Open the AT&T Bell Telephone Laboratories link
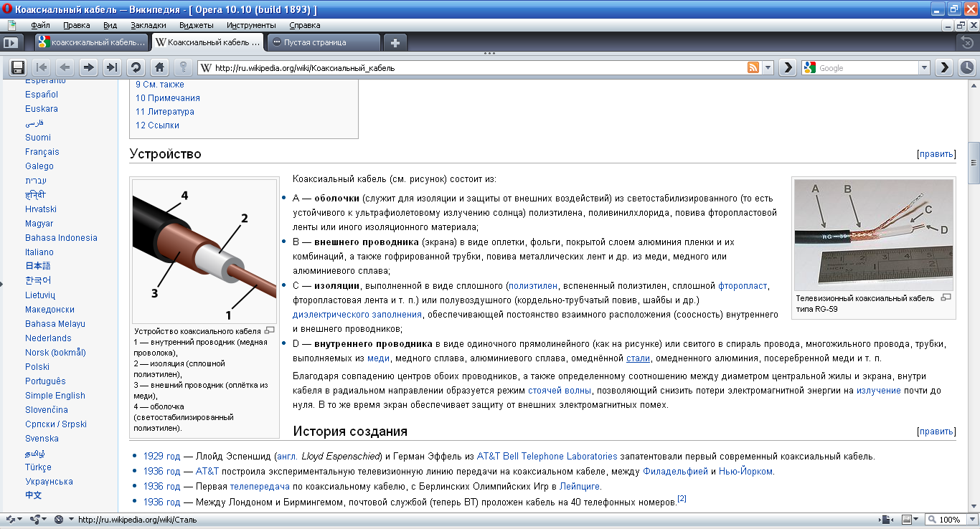 [x=547, y=456]
